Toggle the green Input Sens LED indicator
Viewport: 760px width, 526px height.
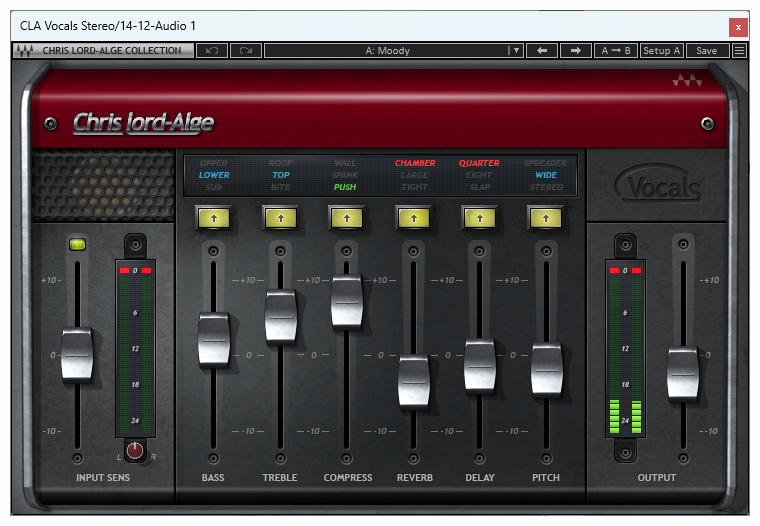click(x=78, y=244)
